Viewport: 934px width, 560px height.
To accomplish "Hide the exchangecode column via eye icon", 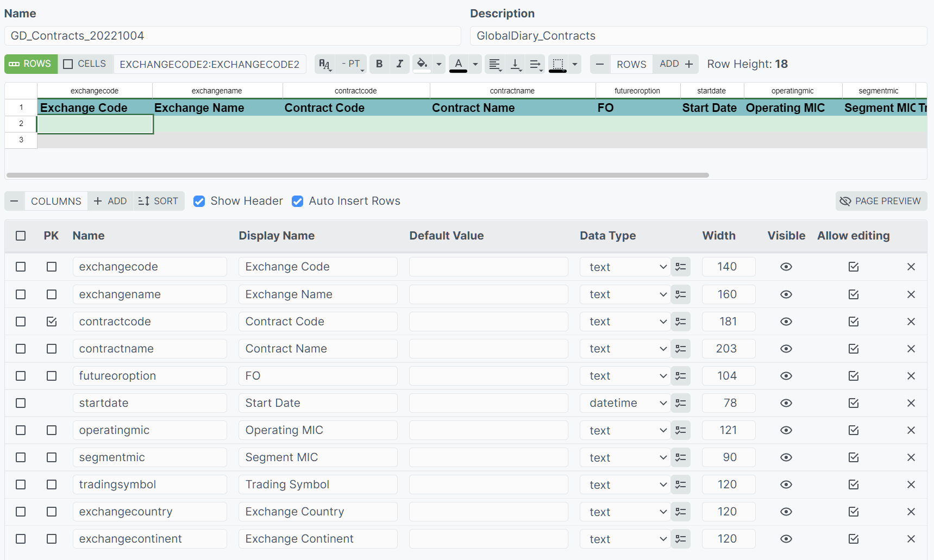I will click(x=786, y=267).
